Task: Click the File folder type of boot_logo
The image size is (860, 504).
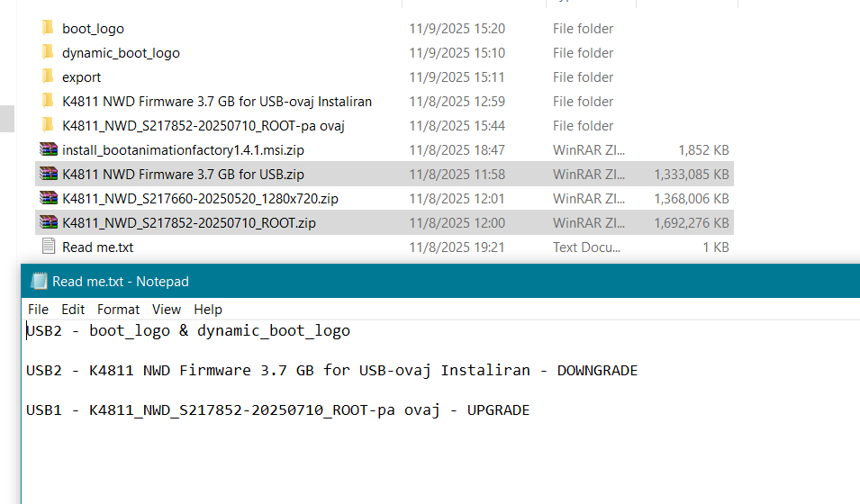Action: pos(583,29)
